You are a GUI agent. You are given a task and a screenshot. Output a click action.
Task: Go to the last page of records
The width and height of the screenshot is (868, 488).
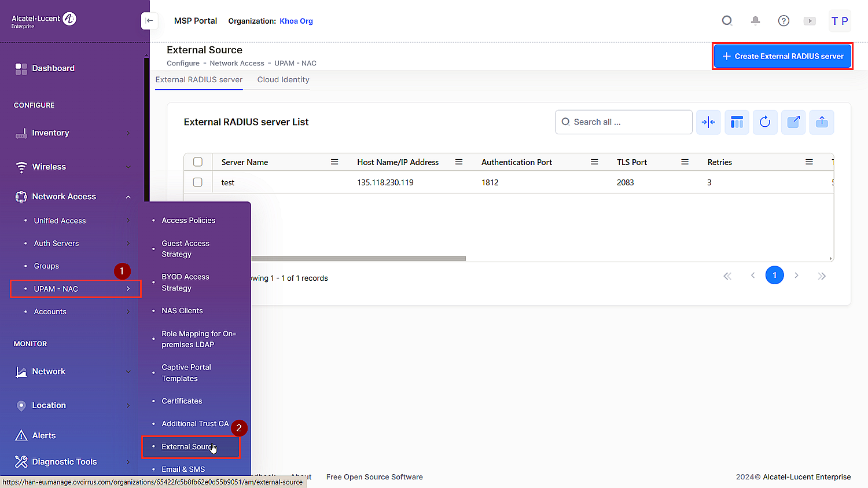822,276
